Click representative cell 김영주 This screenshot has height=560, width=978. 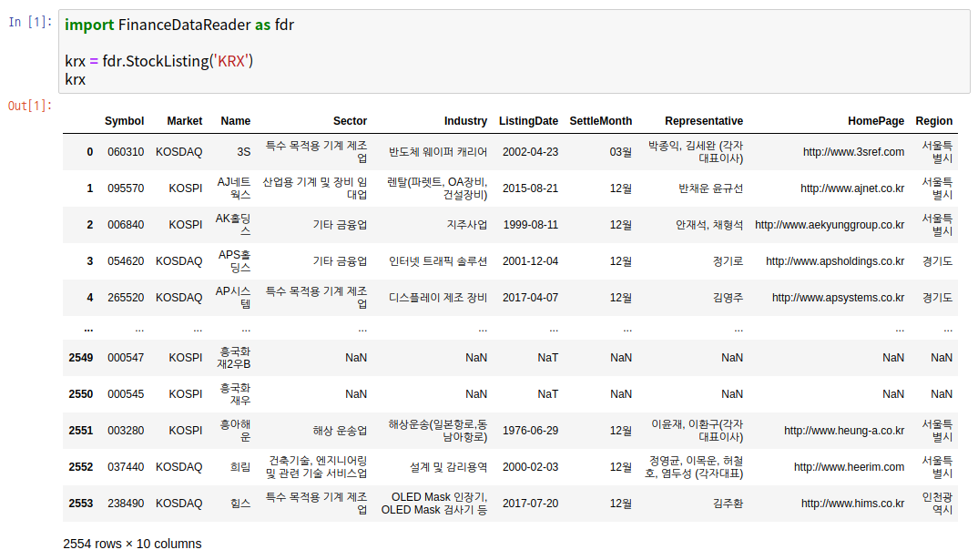[728, 298]
